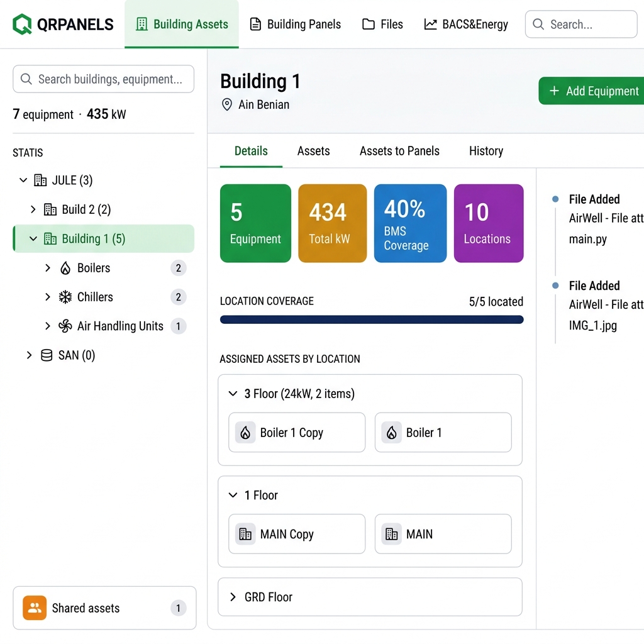The image size is (644, 644).
Task: Click the Add Equipment button
Action: pyautogui.click(x=591, y=91)
